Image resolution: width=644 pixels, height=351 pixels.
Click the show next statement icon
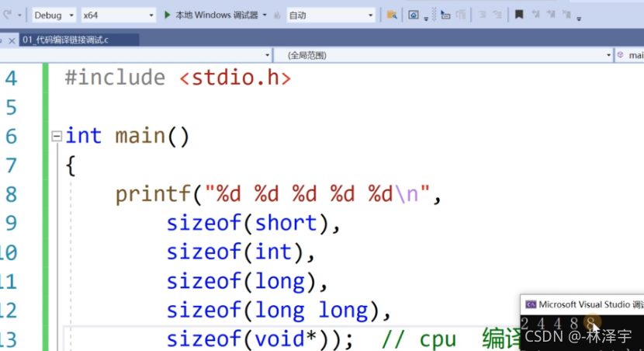[445, 16]
